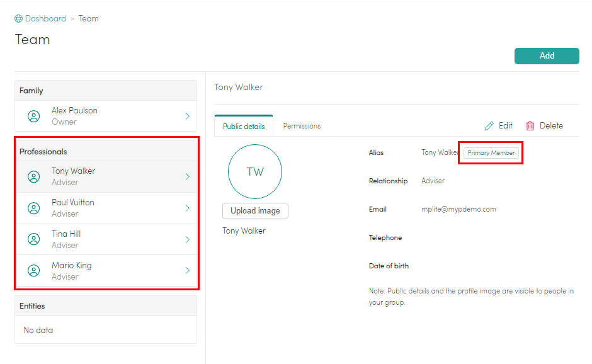Click the globe icon beside Dashboard

pos(18,19)
